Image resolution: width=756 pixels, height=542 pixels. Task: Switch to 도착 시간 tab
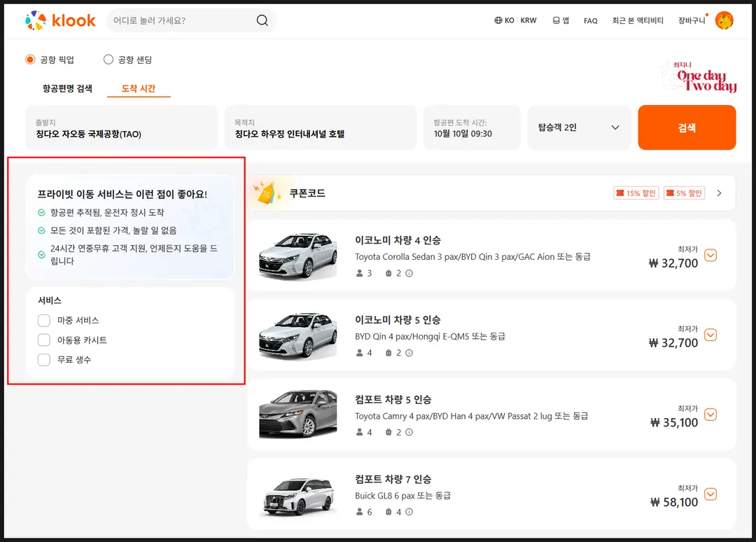tap(139, 88)
